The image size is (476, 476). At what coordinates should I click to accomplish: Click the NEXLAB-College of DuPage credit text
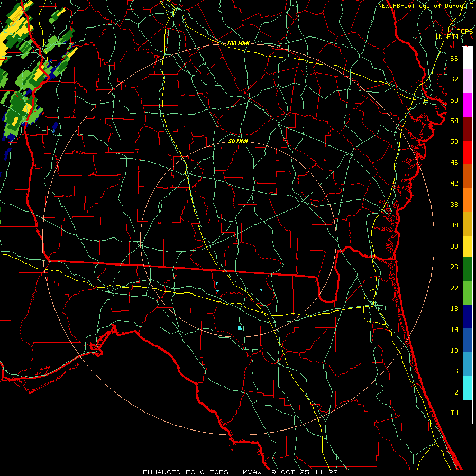(424, 6)
